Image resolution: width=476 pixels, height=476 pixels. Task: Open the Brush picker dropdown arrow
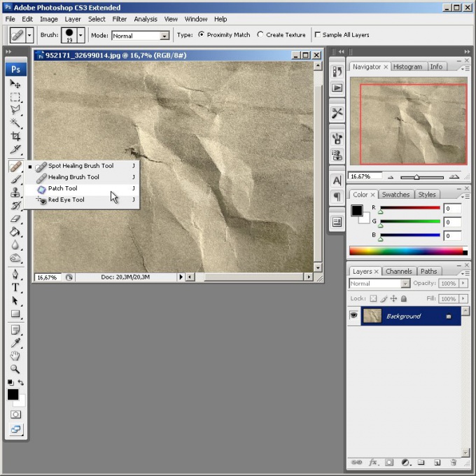pyautogui.click(x=80, y=35)
